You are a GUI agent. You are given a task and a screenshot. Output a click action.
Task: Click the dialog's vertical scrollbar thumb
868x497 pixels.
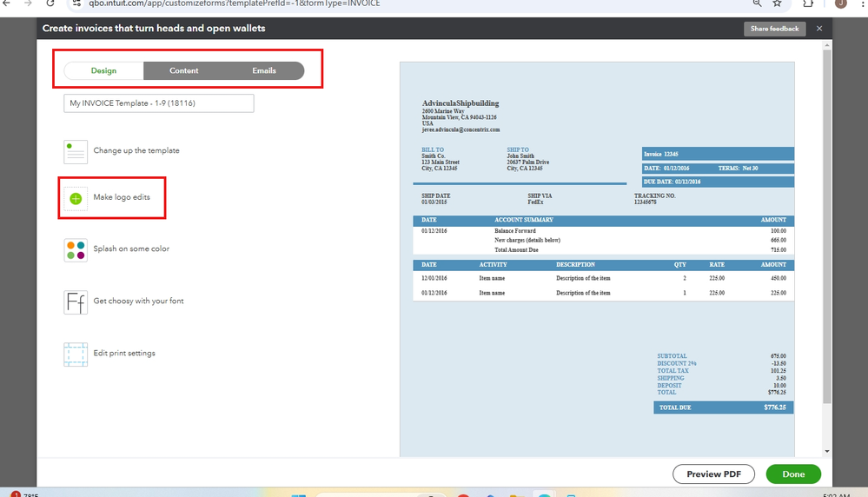[x=827, y=227]
